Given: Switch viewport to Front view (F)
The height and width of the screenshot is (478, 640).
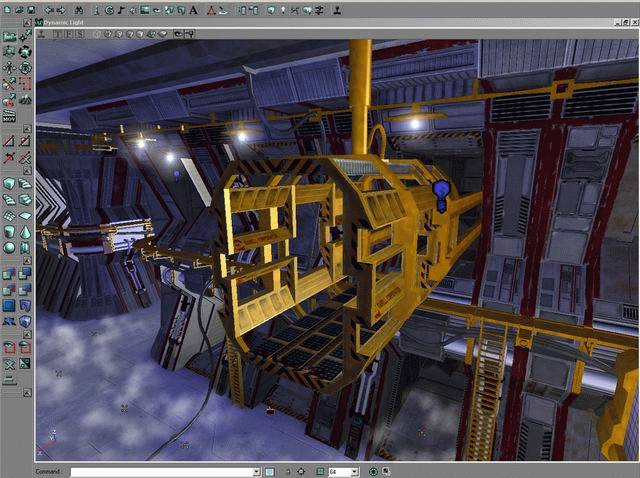Looking at the screenshot, I should pyautogui.click(x=66, y=33).
